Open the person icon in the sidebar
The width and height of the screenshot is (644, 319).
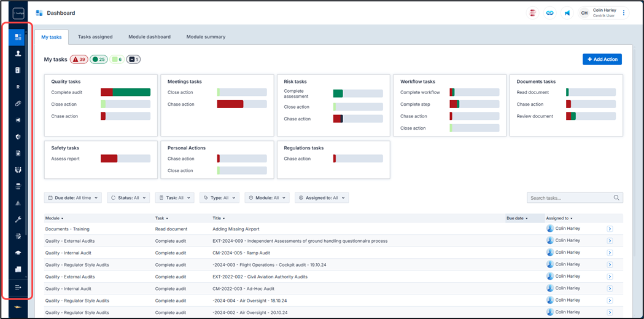coord(18,53)
